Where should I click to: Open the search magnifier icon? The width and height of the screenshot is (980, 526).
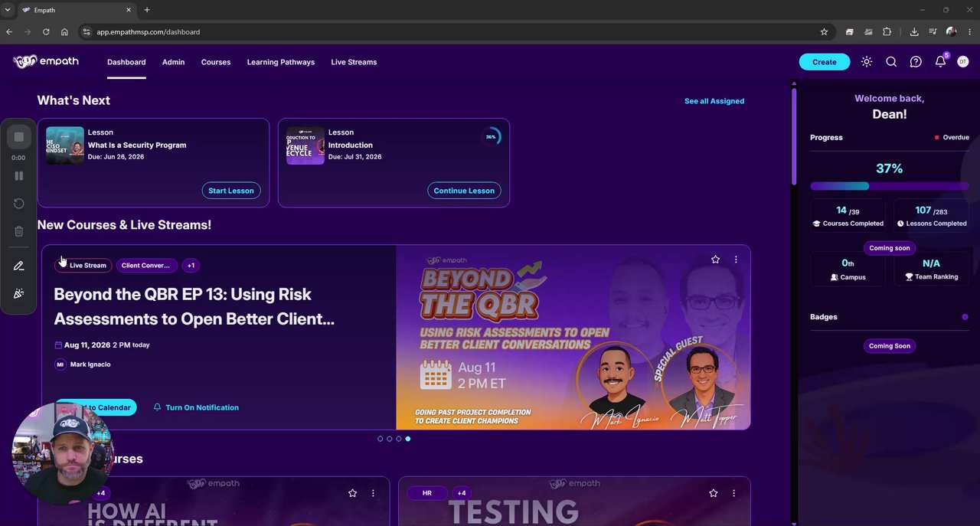pos(891,62)
